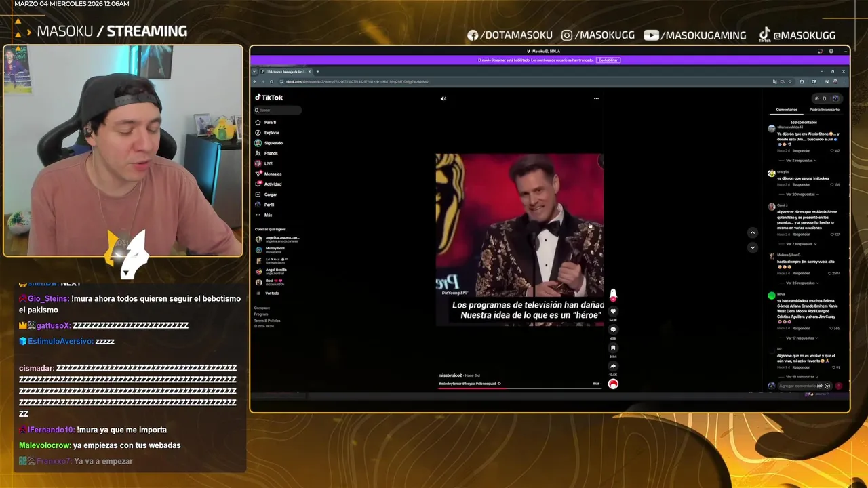Click the video progress bar
The height and width of the screenshot is (488, 868).
point(519,389)
